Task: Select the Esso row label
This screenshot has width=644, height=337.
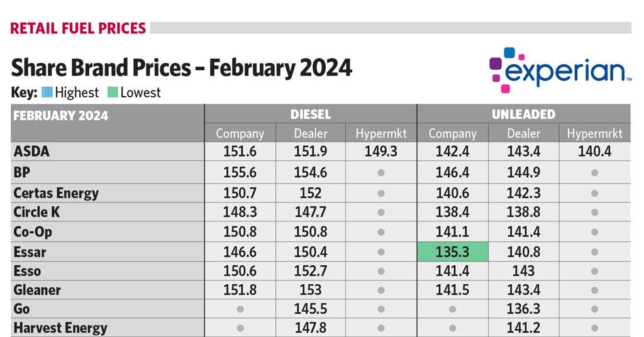Action: (x=27, y=272)
